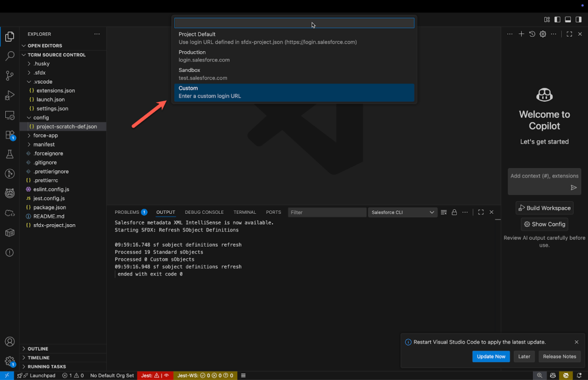This screenshot has width=588, height=380.
Task: Open the Search view in activity bar
Action: point(10,56)
